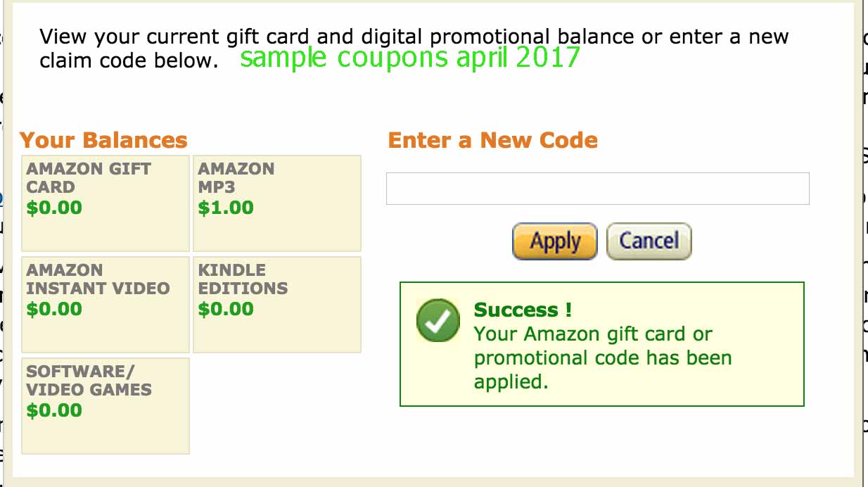
Task: Focus the new claim code input field
Action: coord(597,189)
